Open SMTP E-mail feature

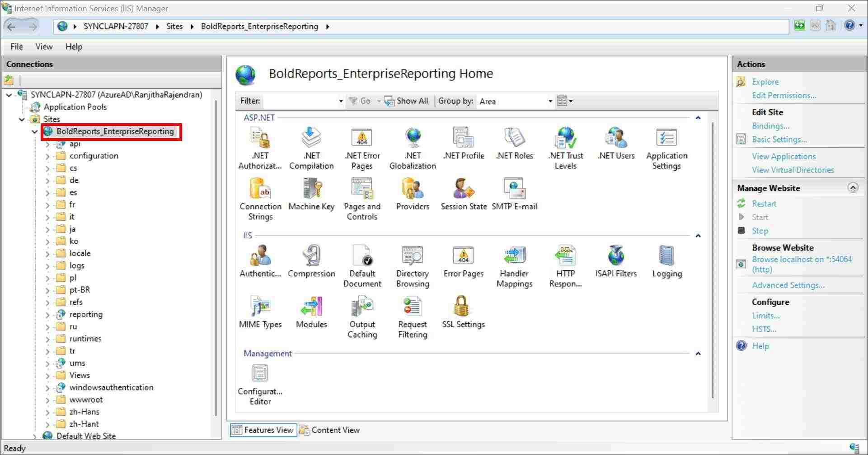point(514,195)
